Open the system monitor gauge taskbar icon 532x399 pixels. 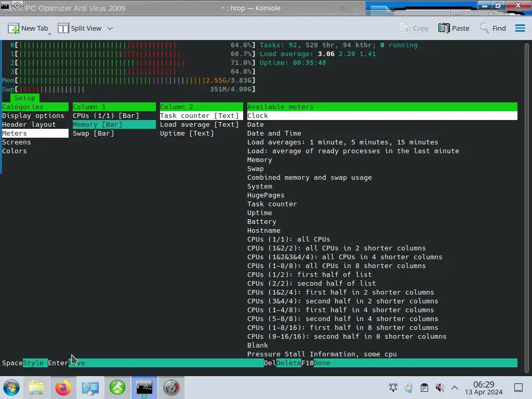click(x=171, y=388)
